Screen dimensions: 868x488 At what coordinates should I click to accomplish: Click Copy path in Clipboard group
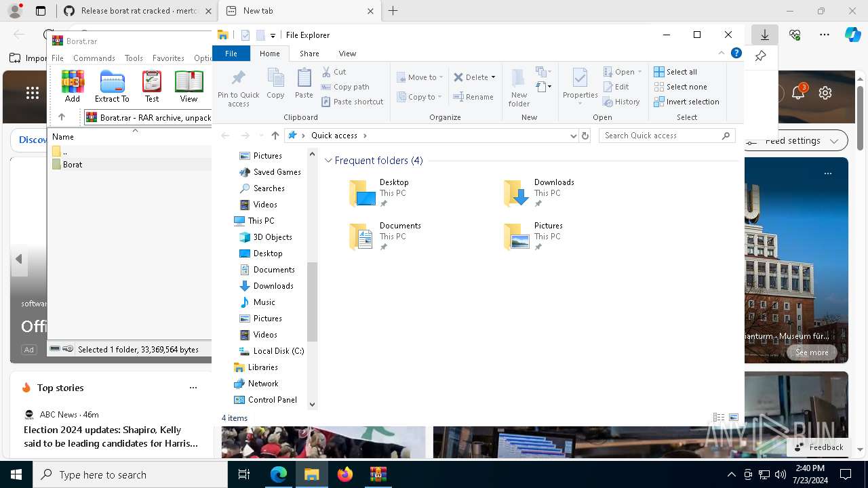click(345, 87)
